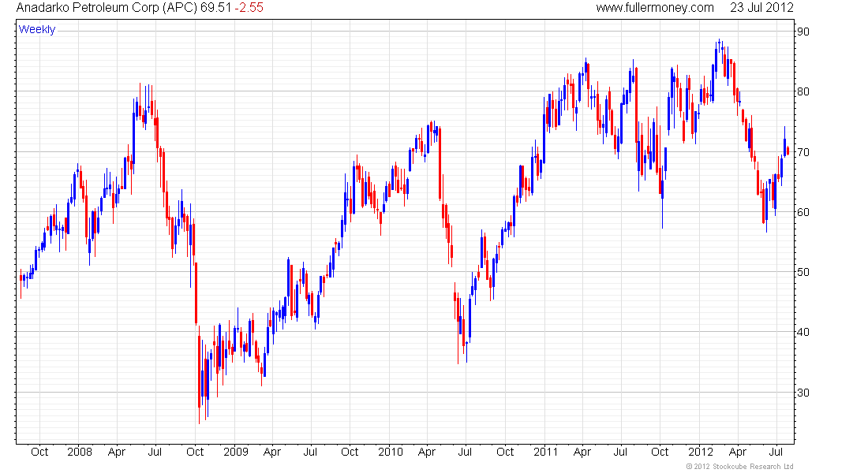Click the 2012 year label on time axis
This screenshot has width=868, height=473.
(701, 452)
